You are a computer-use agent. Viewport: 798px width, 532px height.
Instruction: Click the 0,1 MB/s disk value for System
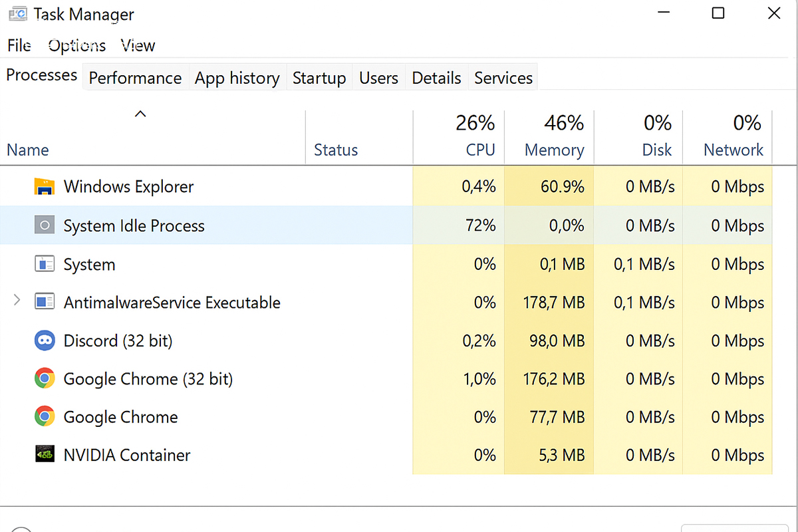tap(644, 264)
